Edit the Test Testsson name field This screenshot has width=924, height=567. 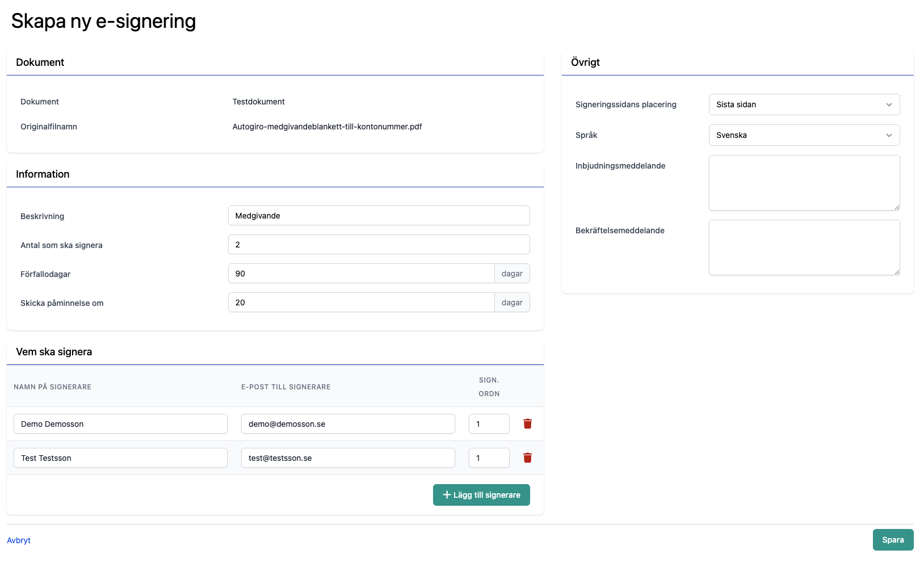point(120,458)
